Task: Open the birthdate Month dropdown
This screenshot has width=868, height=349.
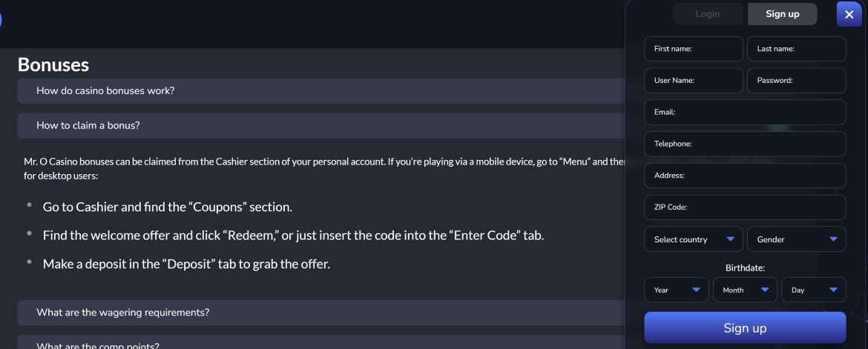Action: (745, 290)
